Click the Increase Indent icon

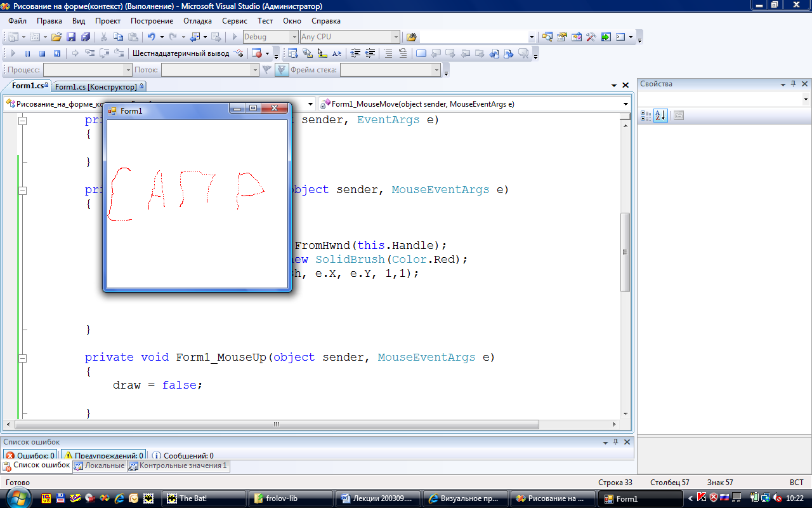pyautogui.click(x=370, y=53)
